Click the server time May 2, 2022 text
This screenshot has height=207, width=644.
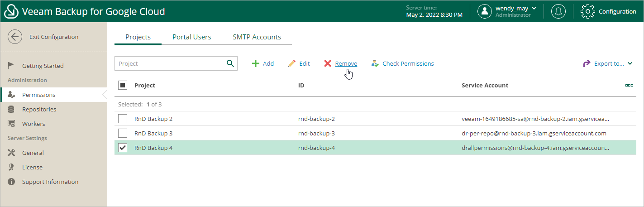coord(434,15)
